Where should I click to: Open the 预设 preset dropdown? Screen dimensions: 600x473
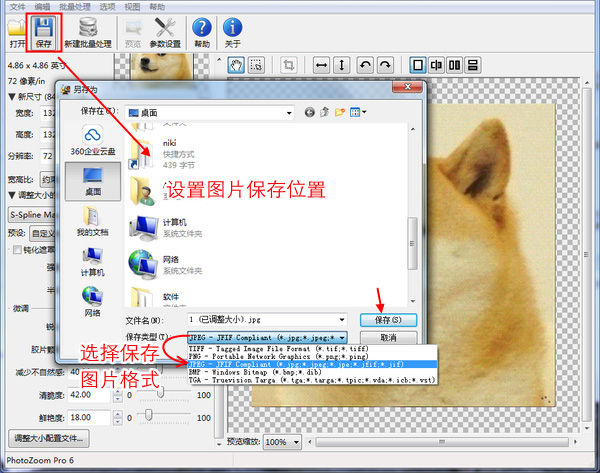pos(43,233)
